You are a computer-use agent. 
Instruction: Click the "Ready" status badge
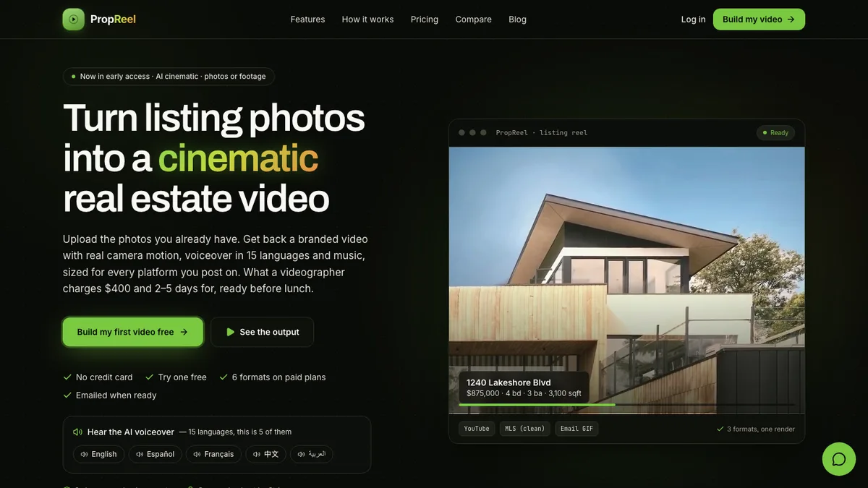(x=775, y=133)
